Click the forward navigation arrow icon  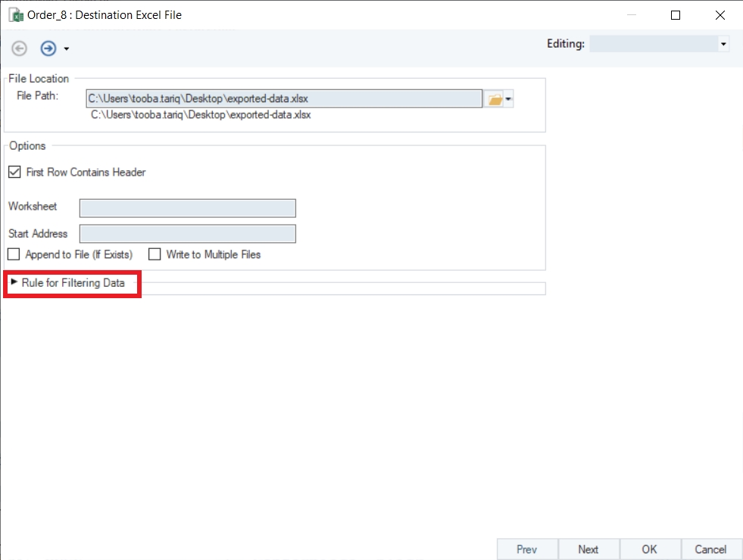[48, 48]
